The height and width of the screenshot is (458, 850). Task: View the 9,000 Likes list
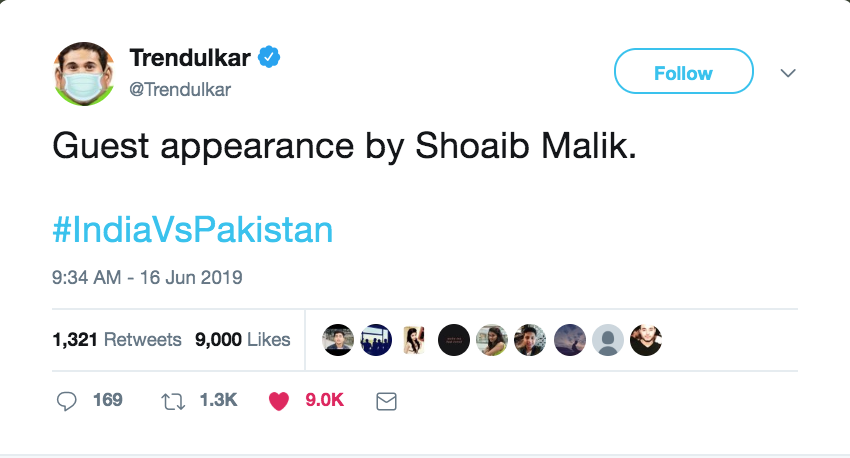(x=242, y=340)
